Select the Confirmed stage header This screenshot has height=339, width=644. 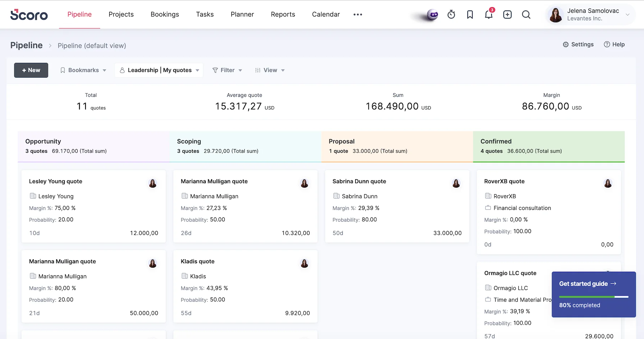[549, 147]
